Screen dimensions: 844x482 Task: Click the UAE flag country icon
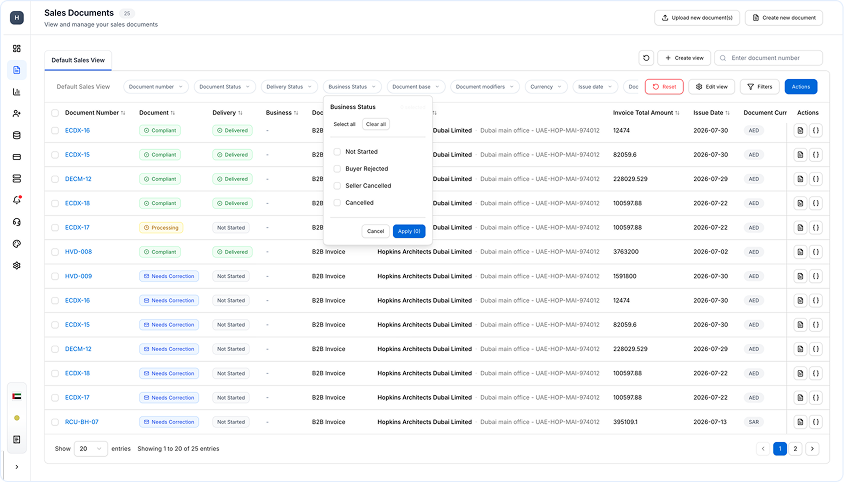[17, 396]
